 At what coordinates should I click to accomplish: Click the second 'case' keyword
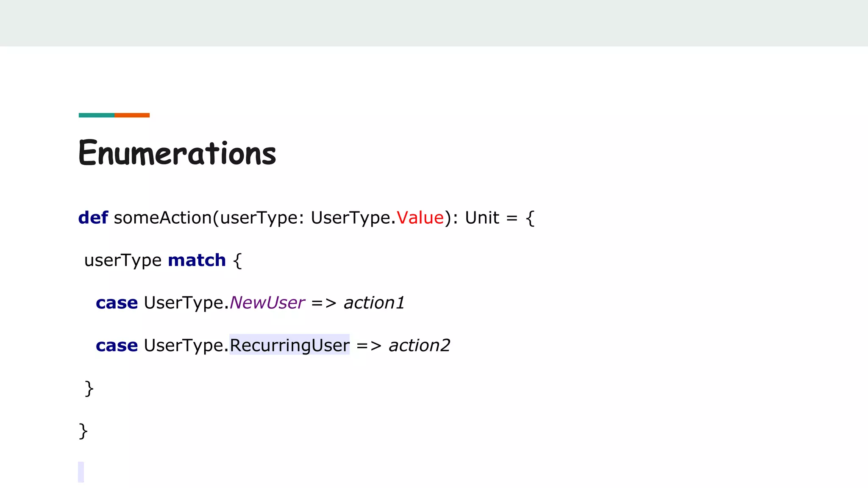tap(117, 346)
